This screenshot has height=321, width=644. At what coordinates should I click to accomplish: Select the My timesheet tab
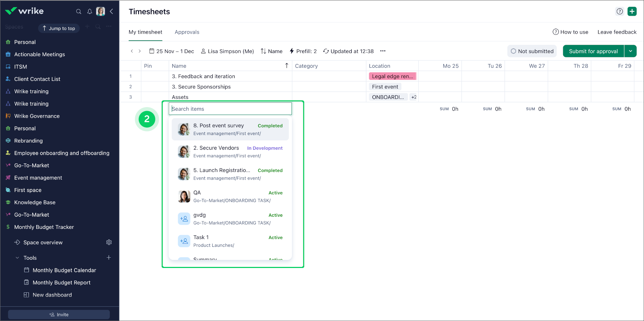(x=145, y=32)
